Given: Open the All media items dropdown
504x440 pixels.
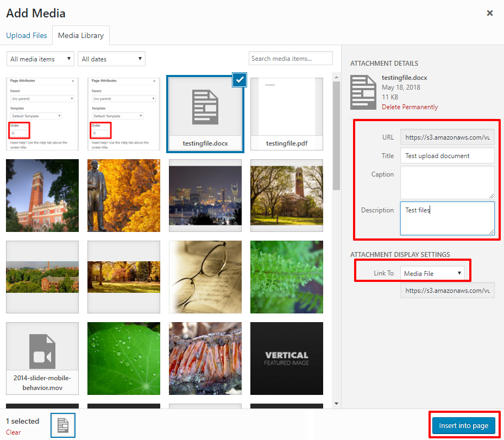Looking at the screenshot, I should 40,59.
